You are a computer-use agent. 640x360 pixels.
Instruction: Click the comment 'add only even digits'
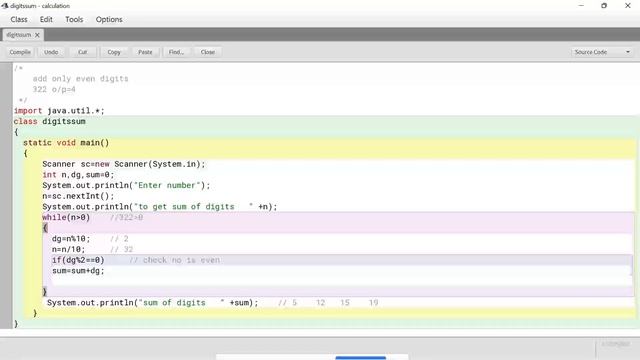coord(80,78)
